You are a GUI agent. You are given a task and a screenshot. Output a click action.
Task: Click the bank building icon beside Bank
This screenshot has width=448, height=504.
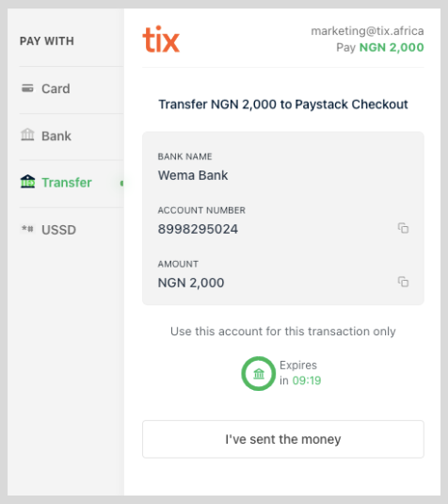click(x=27, y=135)
